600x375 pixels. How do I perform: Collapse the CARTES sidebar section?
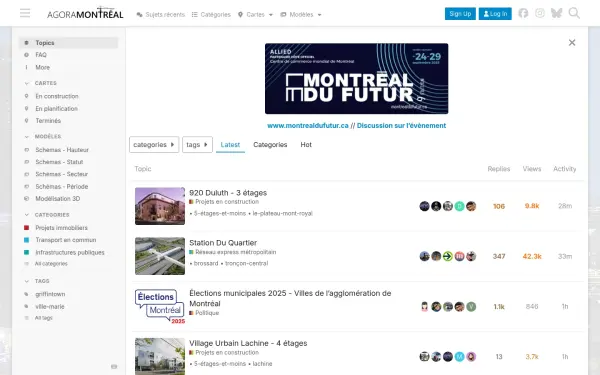coord(41,83)
